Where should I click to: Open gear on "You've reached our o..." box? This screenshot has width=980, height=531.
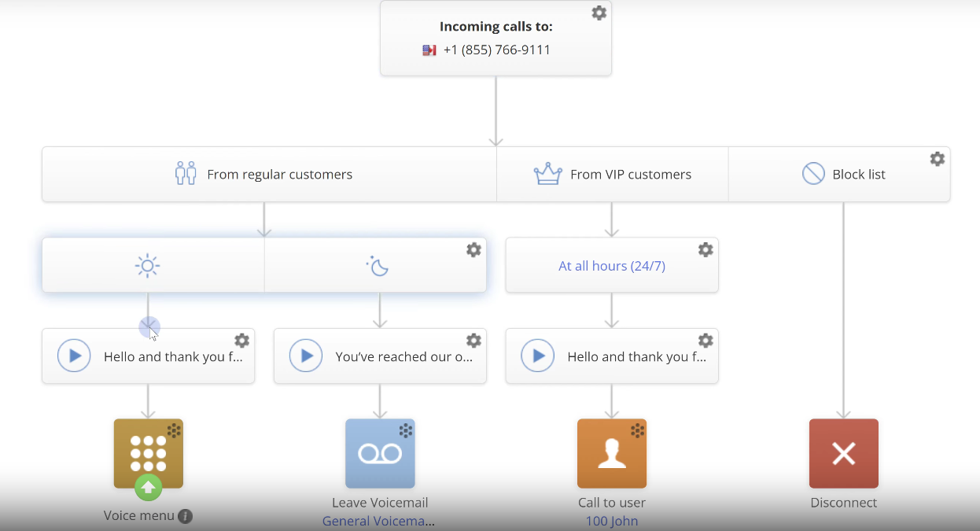click(x=473, y=341)
